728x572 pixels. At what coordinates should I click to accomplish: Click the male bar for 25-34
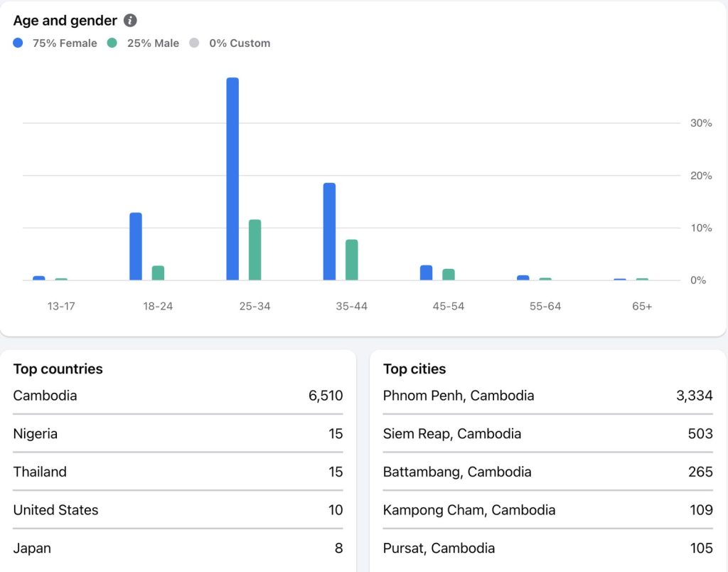[255, 250]
